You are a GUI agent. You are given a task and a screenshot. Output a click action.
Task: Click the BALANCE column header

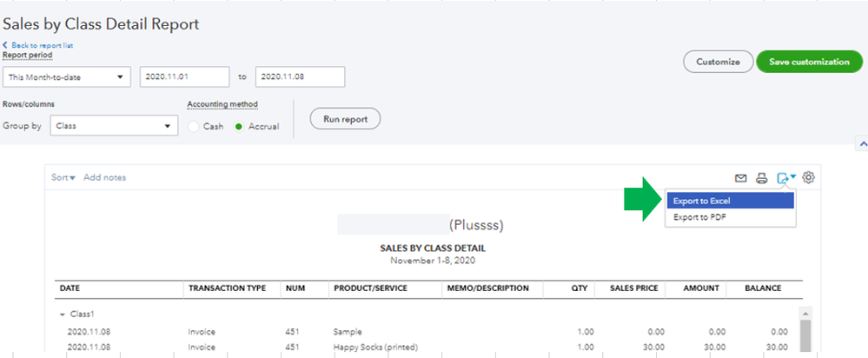click(x=764, y=288)
